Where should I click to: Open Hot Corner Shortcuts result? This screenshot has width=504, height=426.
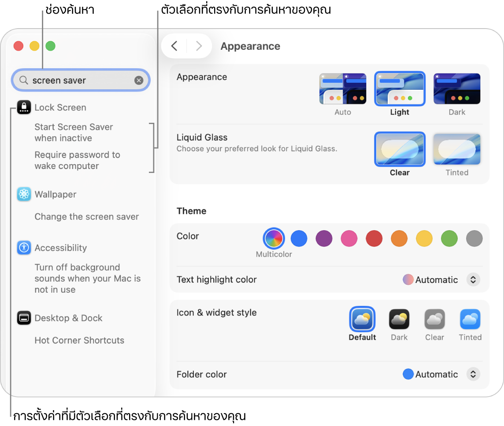pyautogui.click(x=79, y=340)
